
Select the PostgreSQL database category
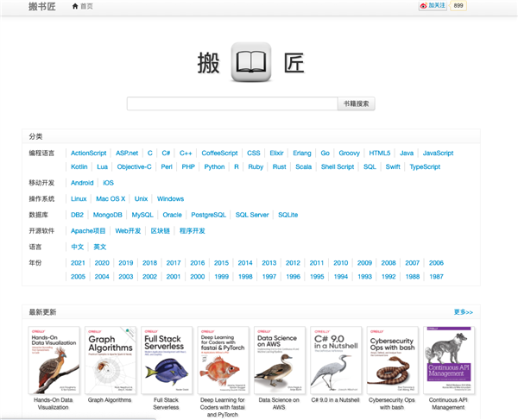[x=208, y=215]
